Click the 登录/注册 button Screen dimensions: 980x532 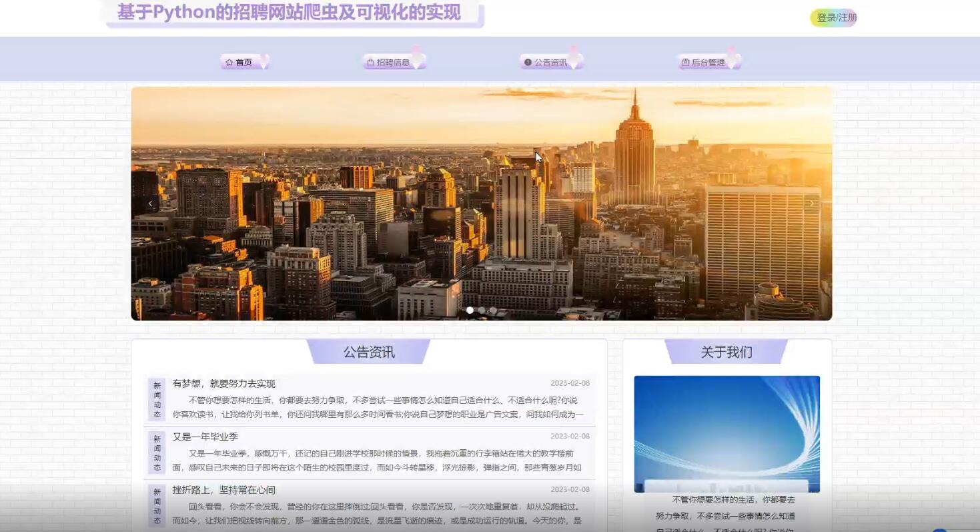(833, 19)
